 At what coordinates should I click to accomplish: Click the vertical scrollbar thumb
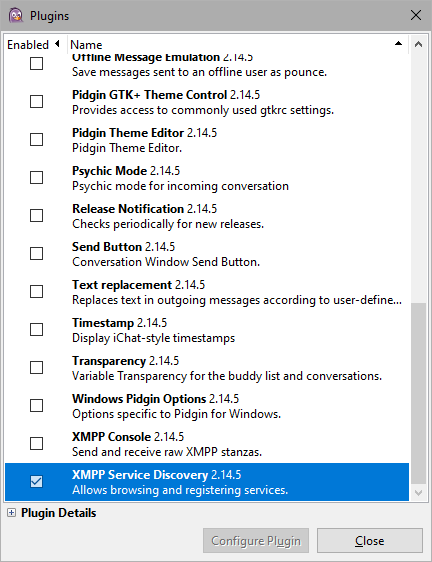(418, 394)
